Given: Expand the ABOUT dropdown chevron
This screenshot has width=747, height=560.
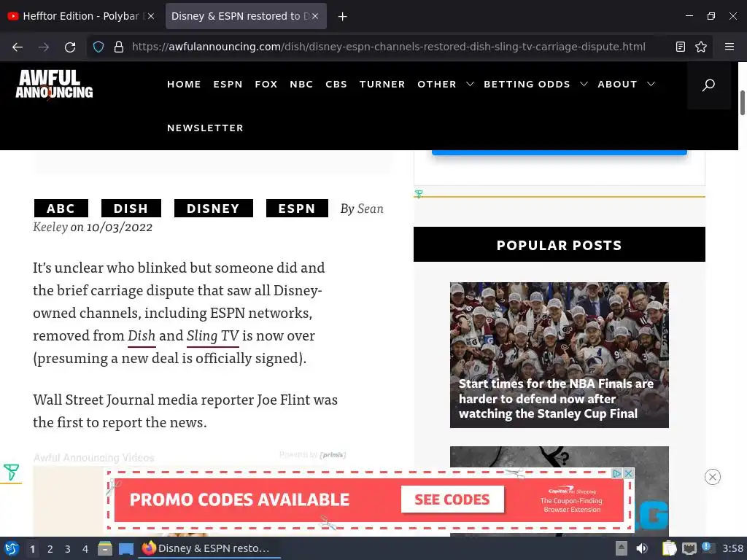Looking at the screenshot, I should click(651, 85).
